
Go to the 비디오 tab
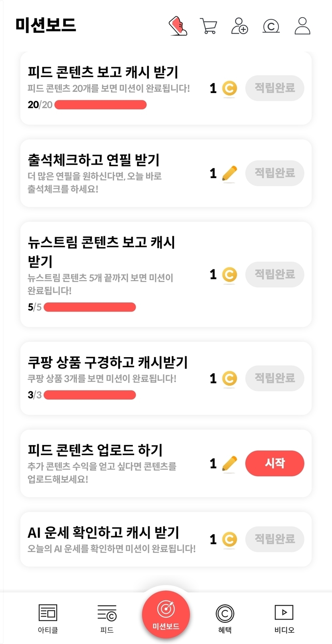(284, 618)
